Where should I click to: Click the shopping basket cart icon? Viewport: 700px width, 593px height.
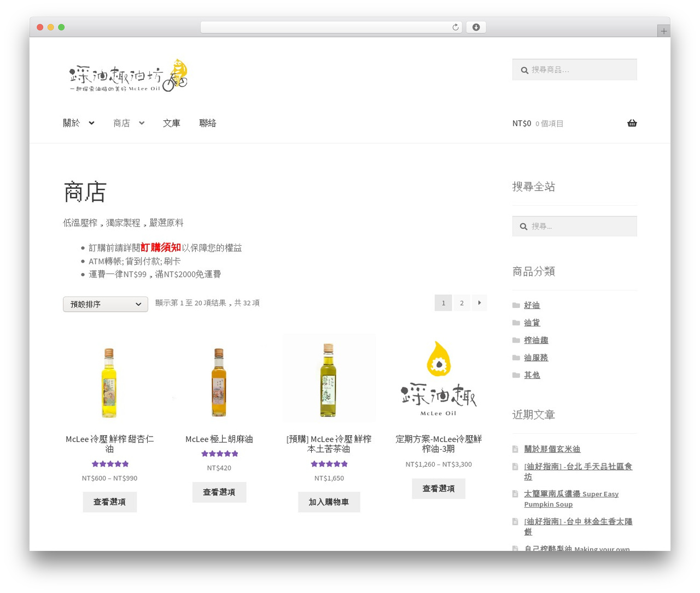click(x=632, y=123)
